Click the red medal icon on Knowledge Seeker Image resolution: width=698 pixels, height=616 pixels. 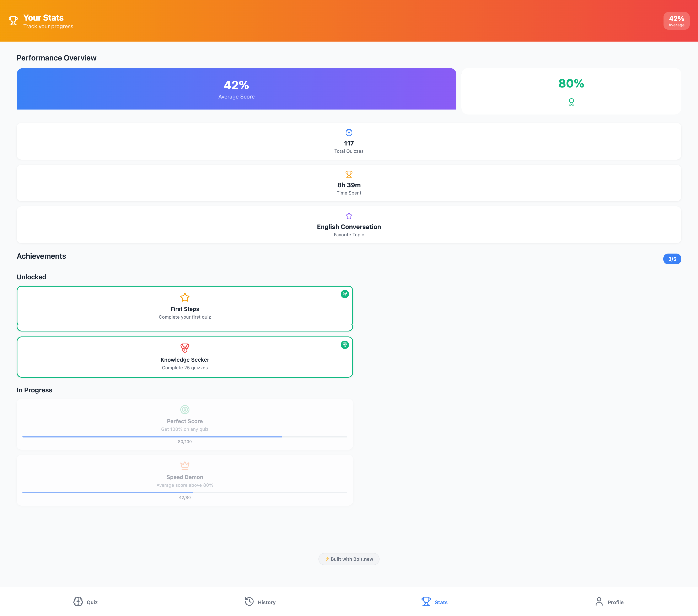click(185, 348)
